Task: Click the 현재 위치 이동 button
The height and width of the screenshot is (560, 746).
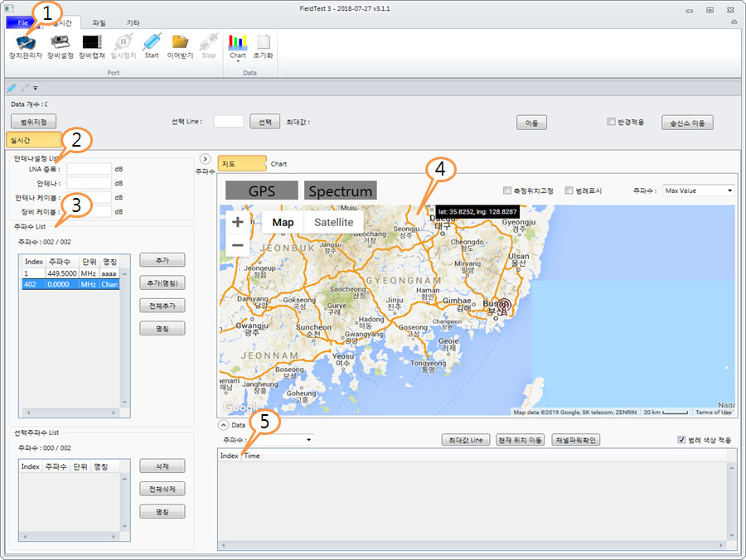Action: [520, 440]
